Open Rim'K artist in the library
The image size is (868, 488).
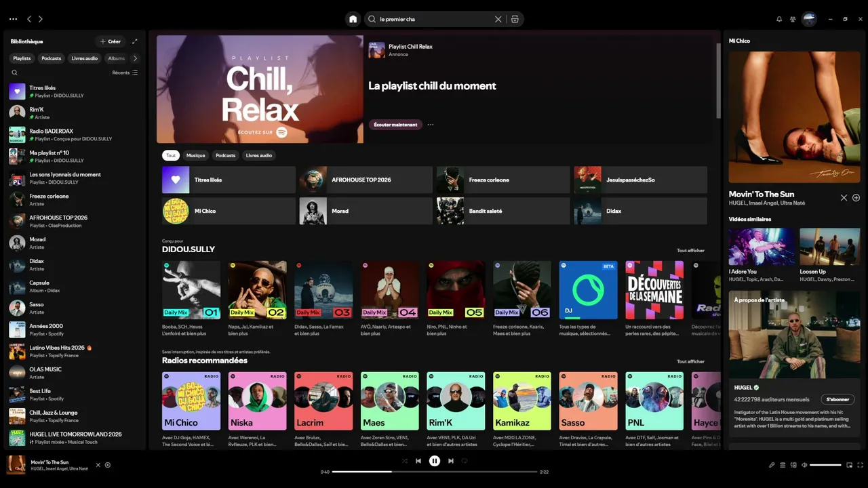75,113
